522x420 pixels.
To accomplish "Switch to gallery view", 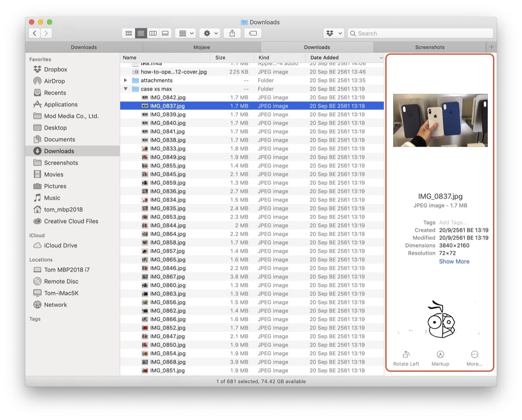I will tap(165, 33).
